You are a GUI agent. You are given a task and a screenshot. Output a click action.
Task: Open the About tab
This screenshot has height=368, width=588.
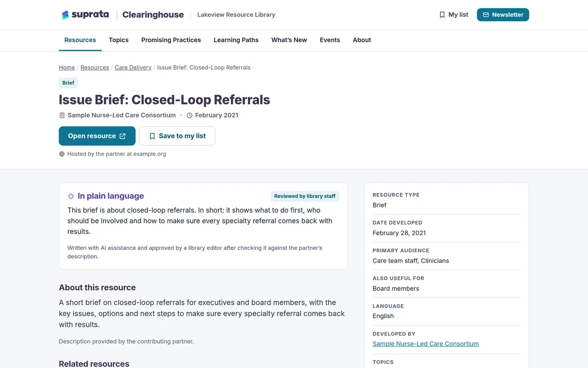tap(362, 40)
